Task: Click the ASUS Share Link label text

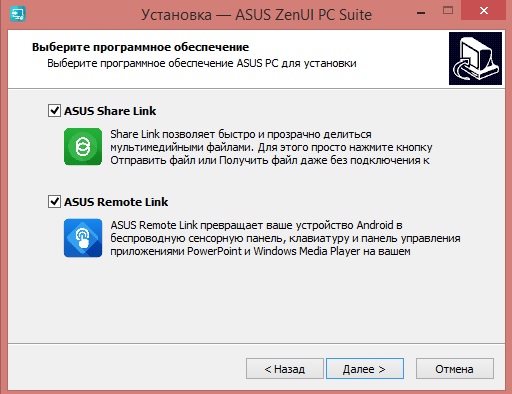Action: tap(110, 111)
